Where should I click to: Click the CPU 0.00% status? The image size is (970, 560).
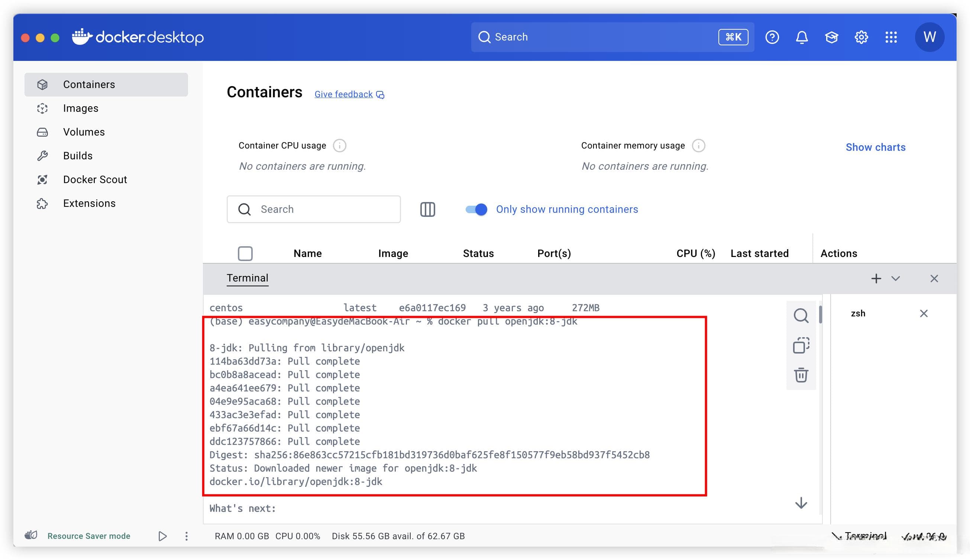coord(298,536)
